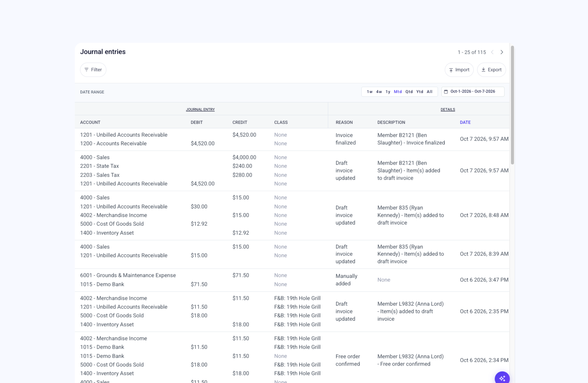This screenshot has width=588, height=383.
Task: Select the All date range
Action: (x=429, y=92)
